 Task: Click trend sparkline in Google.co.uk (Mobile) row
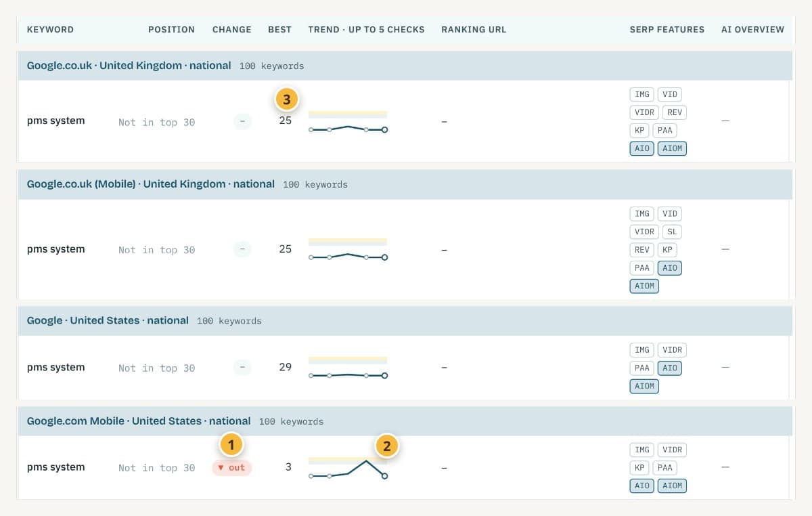coord(348,250)
